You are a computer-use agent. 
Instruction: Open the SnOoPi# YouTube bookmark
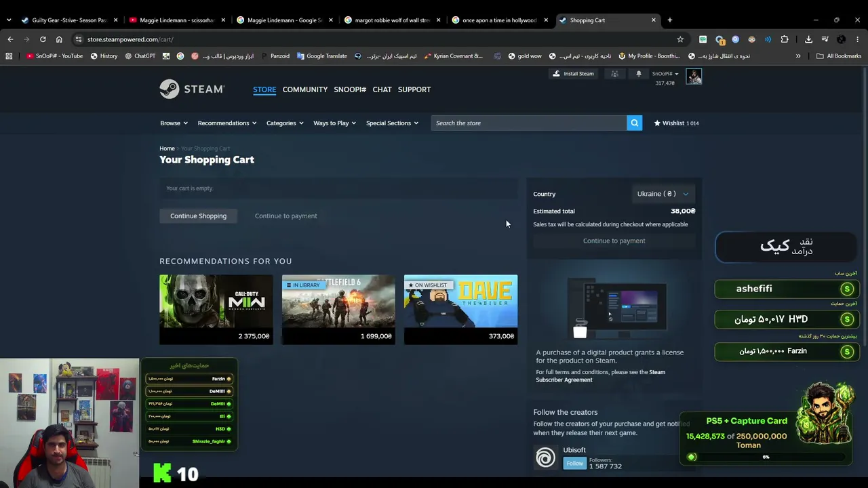pyautogui.click(x=54, y=56)
